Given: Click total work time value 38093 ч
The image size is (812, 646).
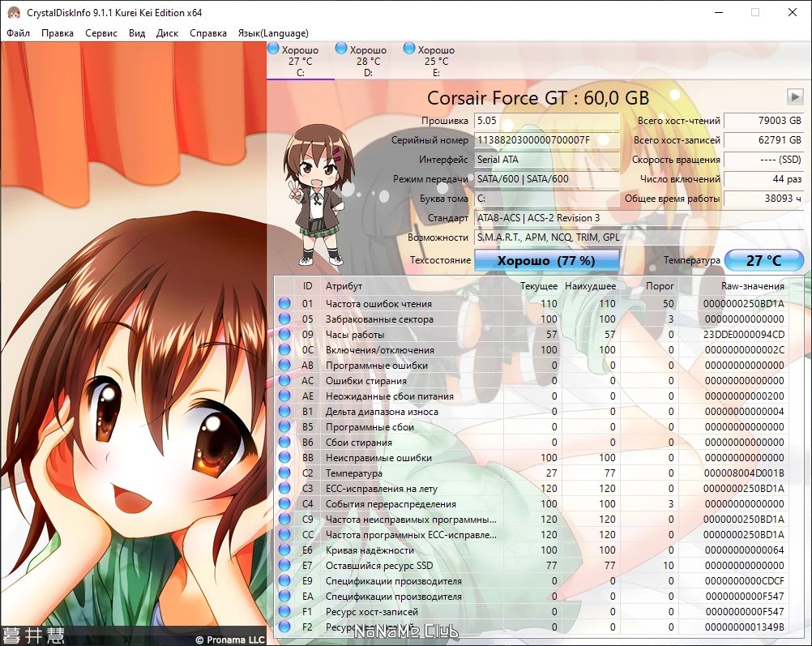Looking at the screenshot, I should coord(763,199).
